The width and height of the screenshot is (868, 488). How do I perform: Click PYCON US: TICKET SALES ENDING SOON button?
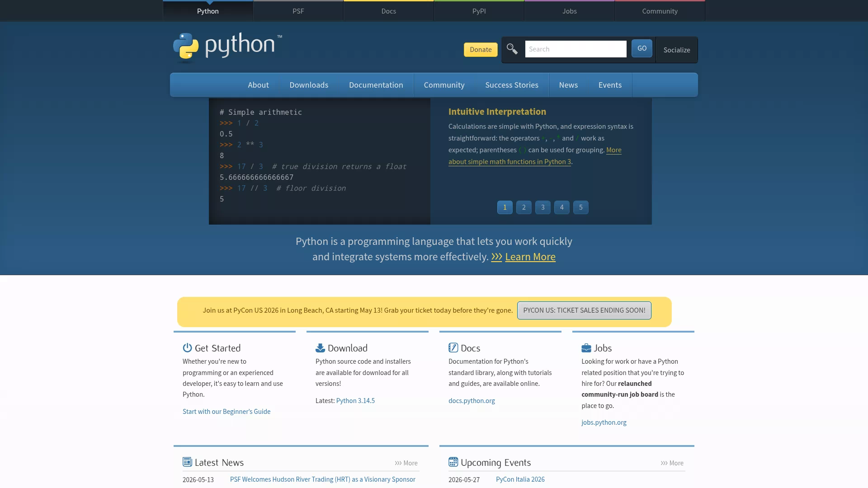pos(584,310)
